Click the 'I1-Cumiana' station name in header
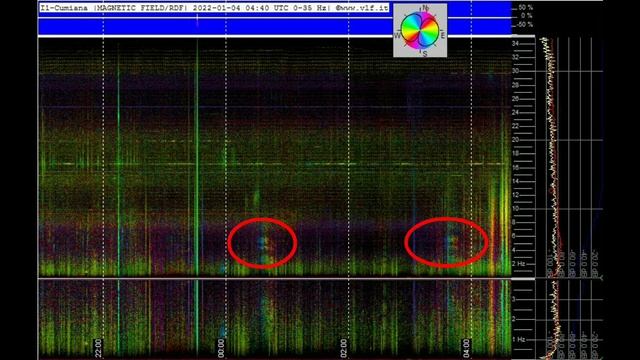 [x=63, y=8]
